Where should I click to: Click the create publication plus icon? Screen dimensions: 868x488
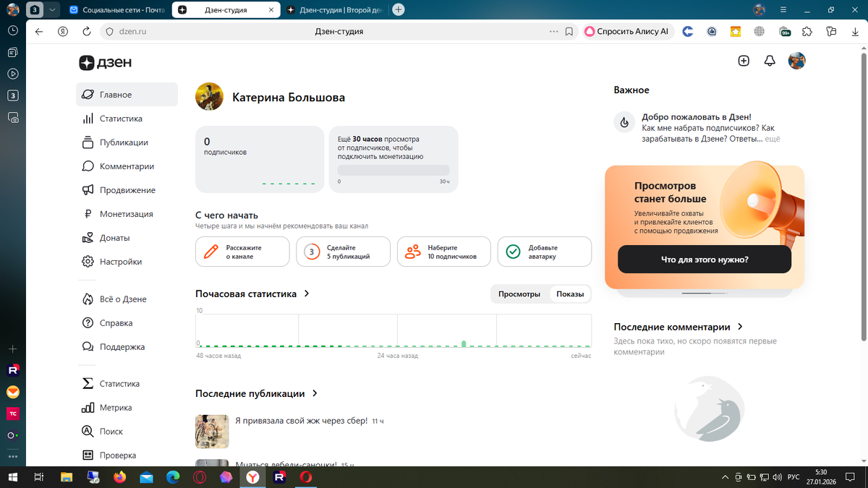click(x=744, y=61)
